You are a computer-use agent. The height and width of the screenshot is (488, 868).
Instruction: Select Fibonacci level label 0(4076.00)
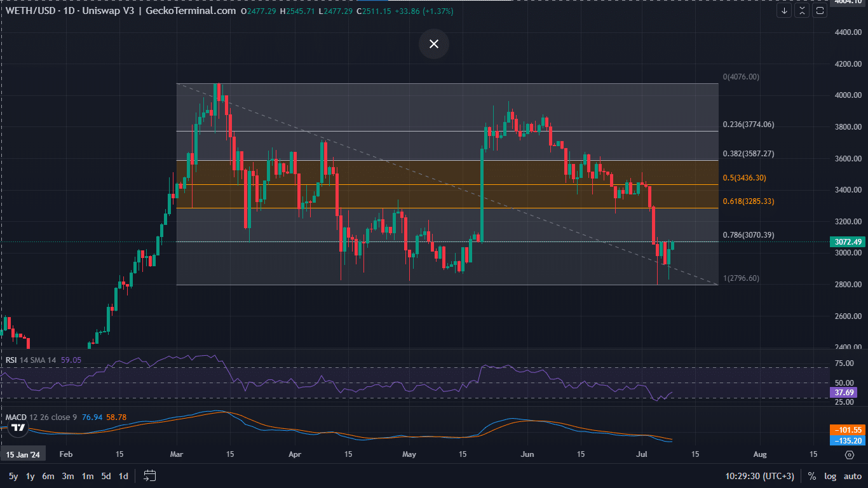(x=741, y=77)
